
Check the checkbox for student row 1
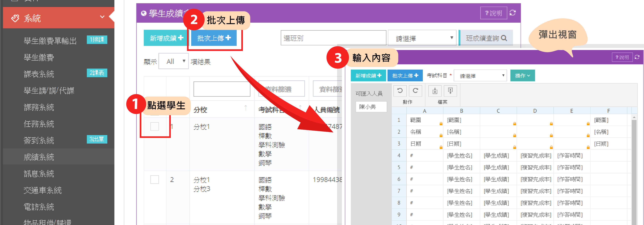click(x=154, y=126)
